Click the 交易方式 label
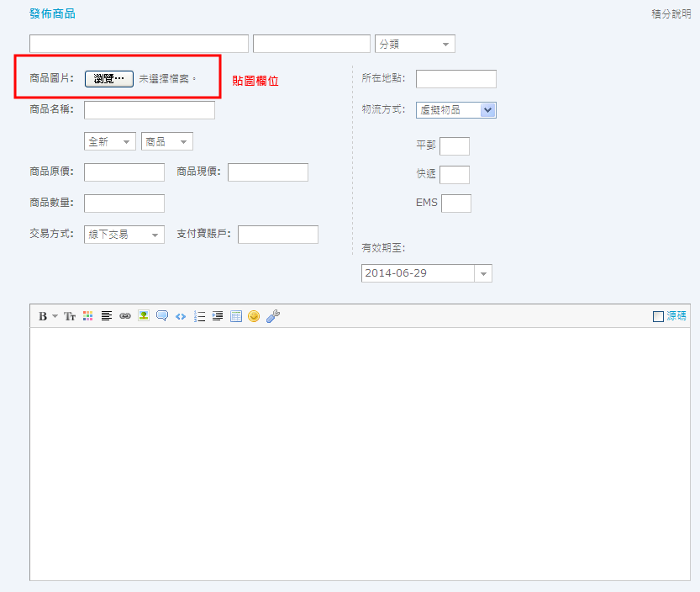 (52, 234)
